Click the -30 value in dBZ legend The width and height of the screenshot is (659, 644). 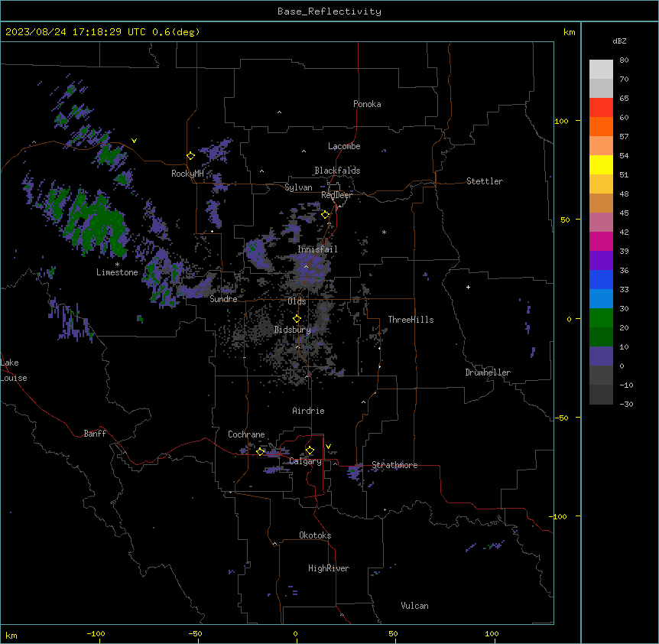(x=627, y=405)
